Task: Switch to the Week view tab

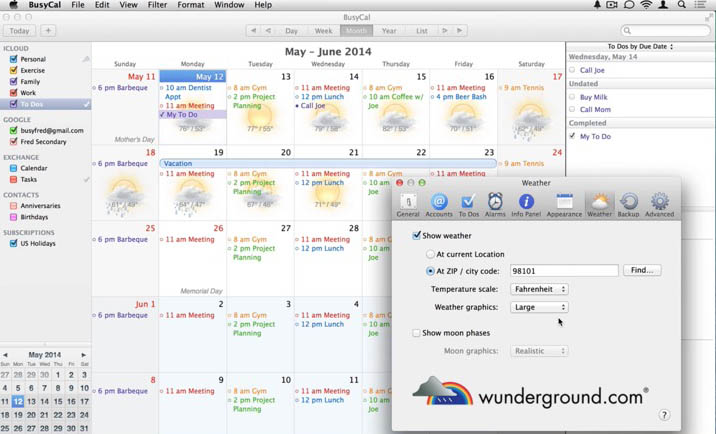Action: (x=323, y=31)
